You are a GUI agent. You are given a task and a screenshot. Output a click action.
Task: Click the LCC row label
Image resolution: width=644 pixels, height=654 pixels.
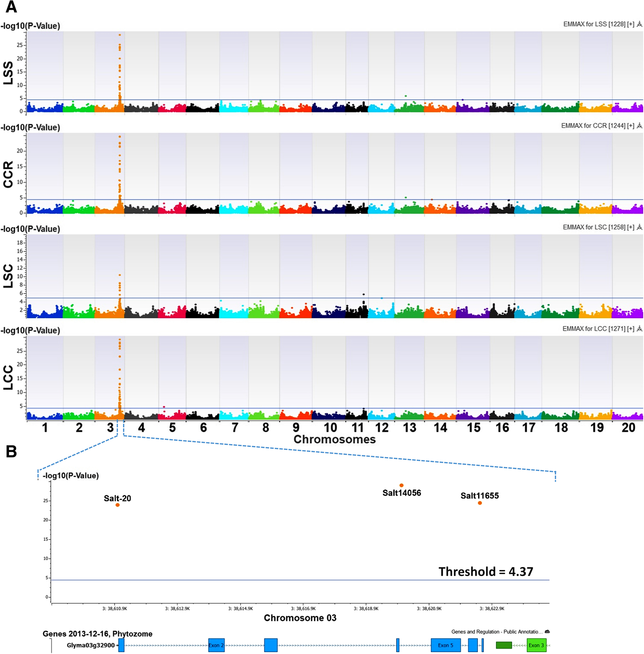click(x=8, y=378)
